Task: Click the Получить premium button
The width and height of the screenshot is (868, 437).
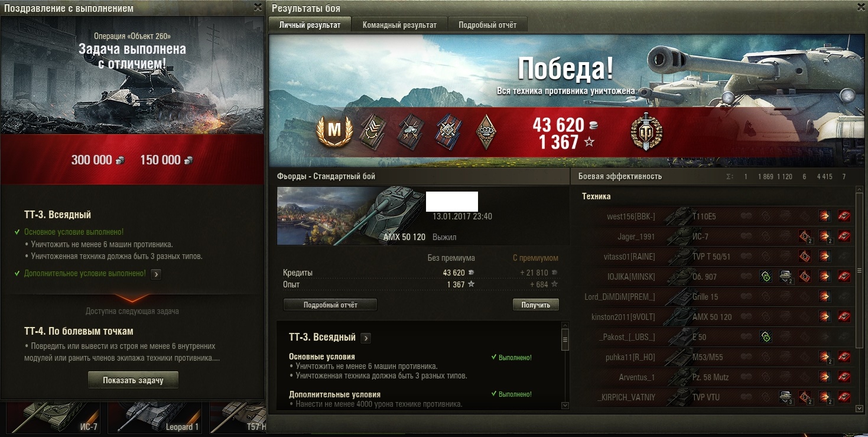Action: click(x=536, y=305)
